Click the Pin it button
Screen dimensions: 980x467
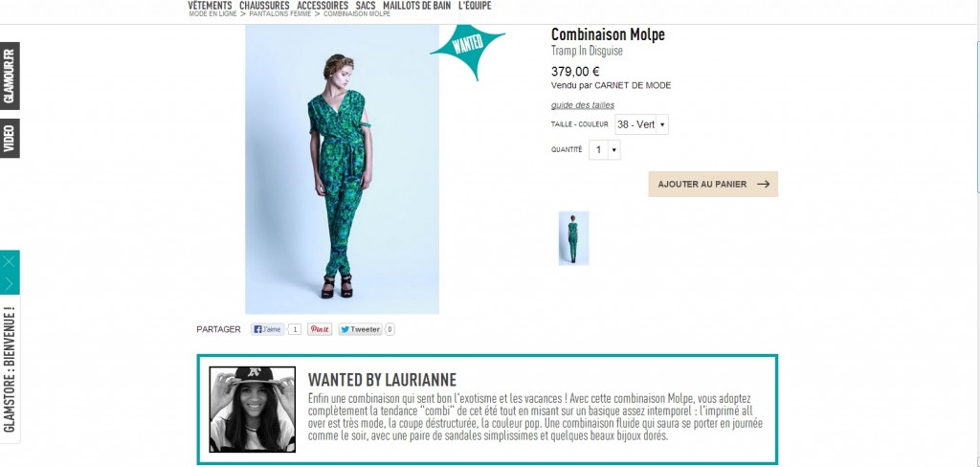tap(320, 329)
